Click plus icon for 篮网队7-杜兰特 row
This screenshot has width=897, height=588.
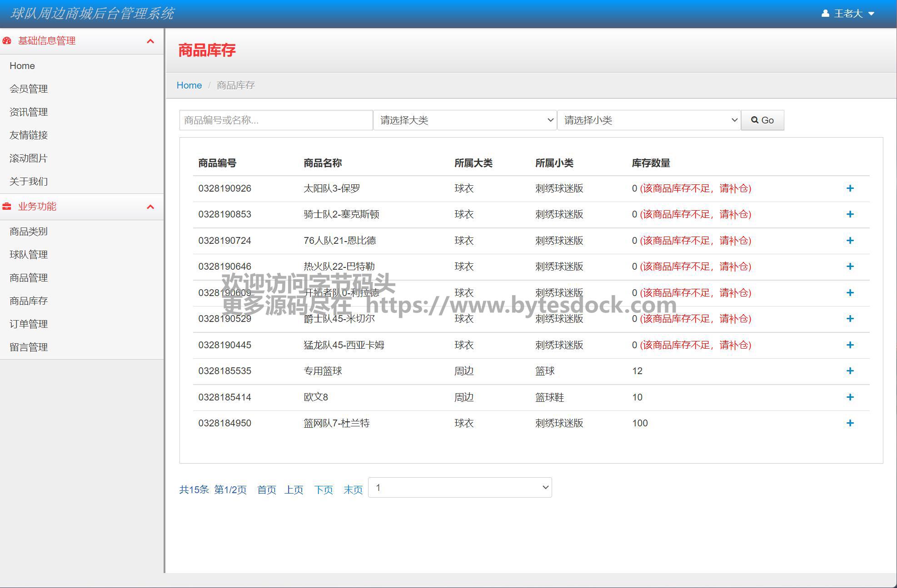(850, 423)
